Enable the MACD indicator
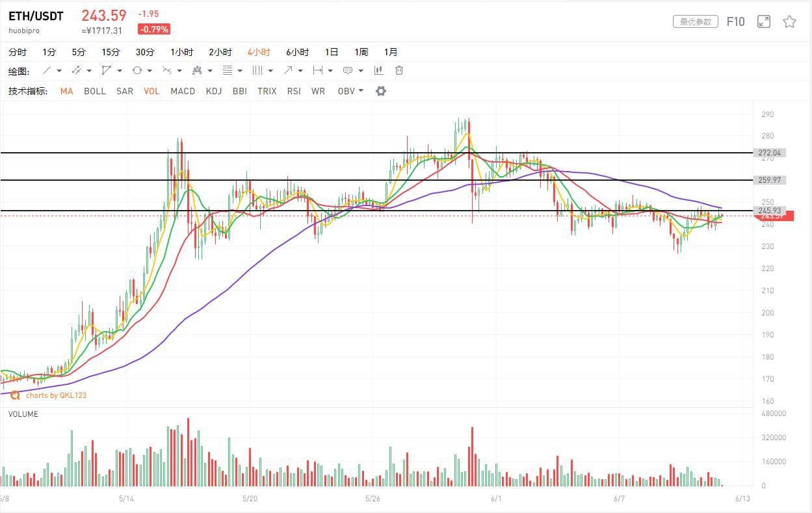This screenshot has height=513, width=812. tap(183, 91)
